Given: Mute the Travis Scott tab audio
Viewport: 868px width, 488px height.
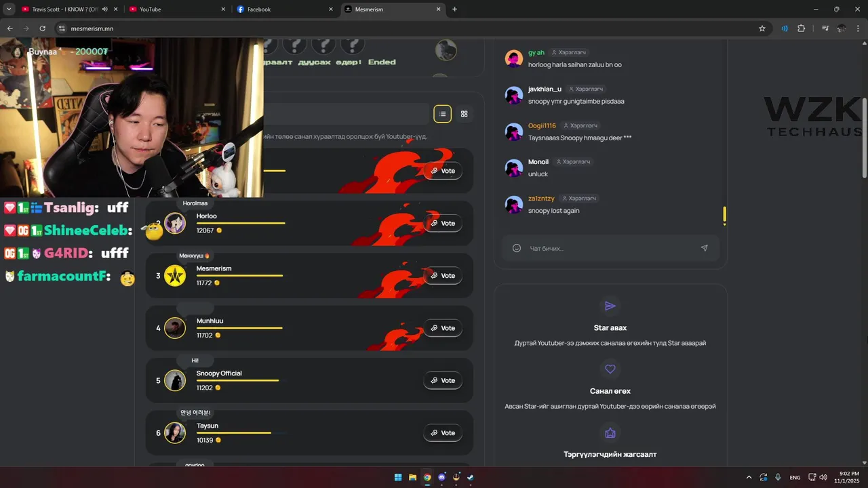Looking at the screenshot, I should 104,9.
